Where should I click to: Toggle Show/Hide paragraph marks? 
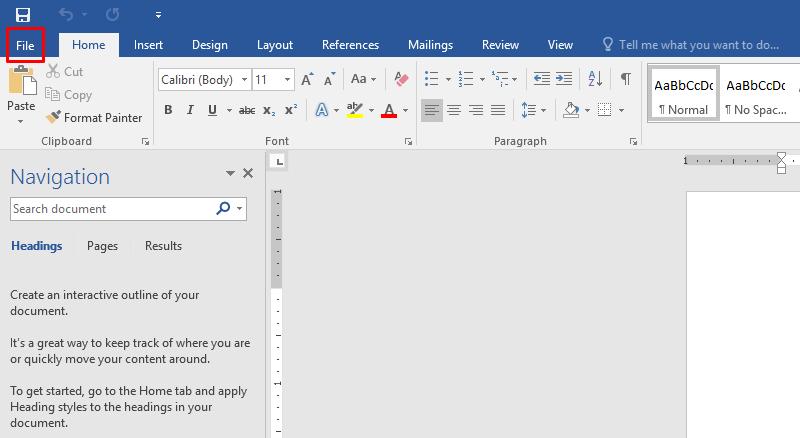[x=625, y=78]
